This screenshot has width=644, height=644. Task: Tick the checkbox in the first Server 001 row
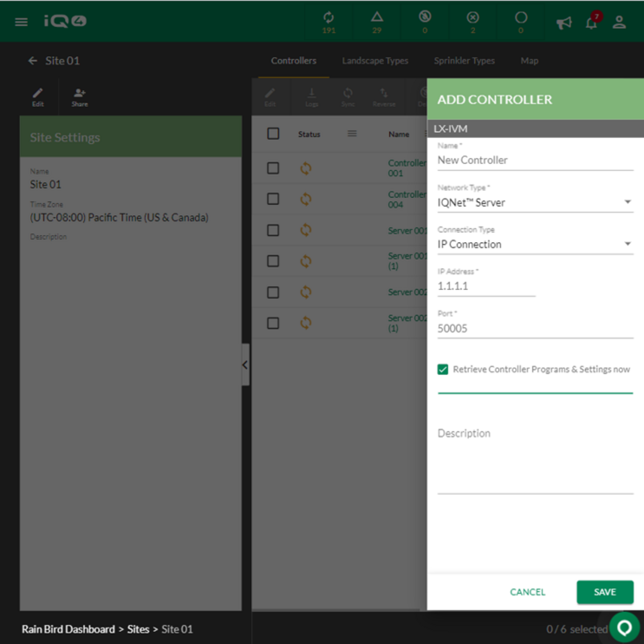pyautogui.click(x=273, y=230)
